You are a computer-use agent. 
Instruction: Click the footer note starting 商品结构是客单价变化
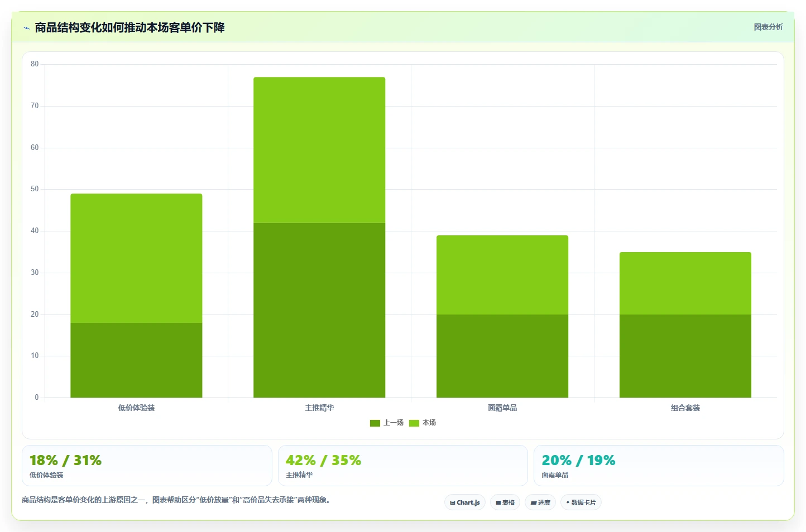click(177, 500)
